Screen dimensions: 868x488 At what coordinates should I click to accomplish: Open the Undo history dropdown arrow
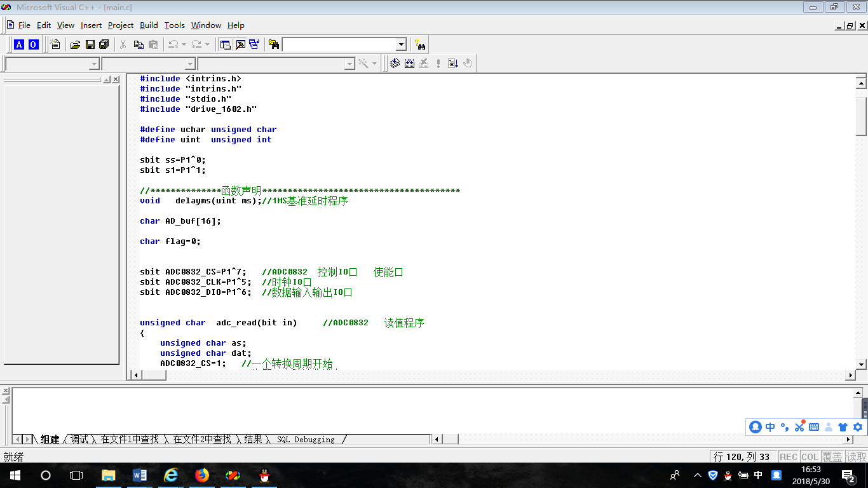[184, 44]
